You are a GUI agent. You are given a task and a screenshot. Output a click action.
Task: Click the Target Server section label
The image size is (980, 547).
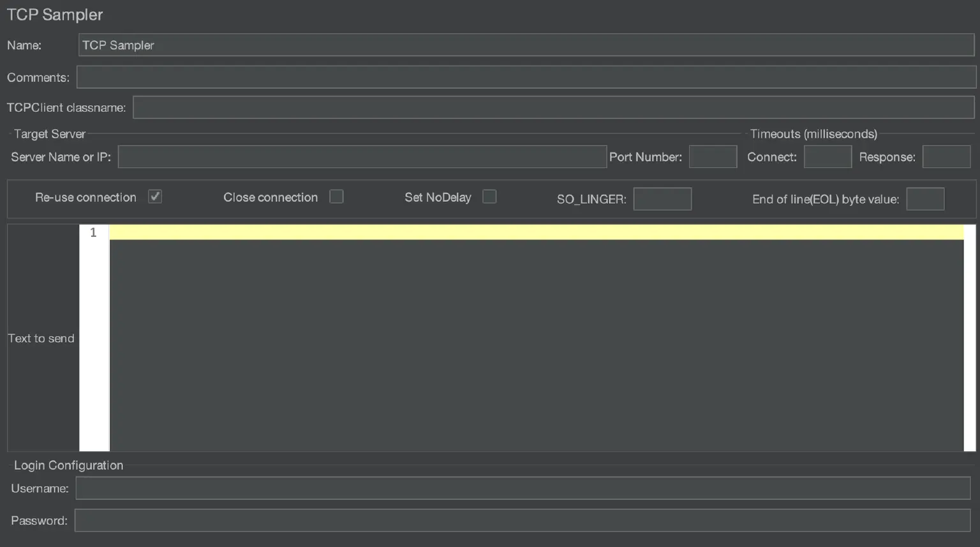coord(49,134)
